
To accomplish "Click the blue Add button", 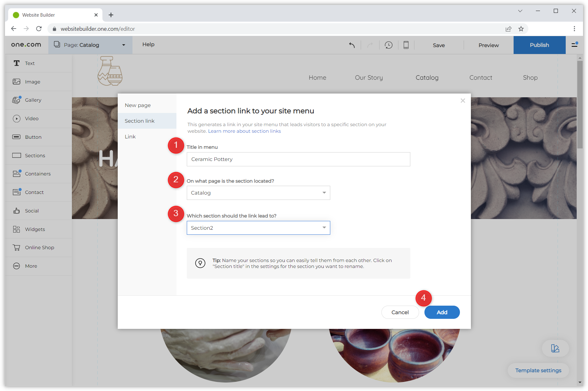I will (442, 312).
